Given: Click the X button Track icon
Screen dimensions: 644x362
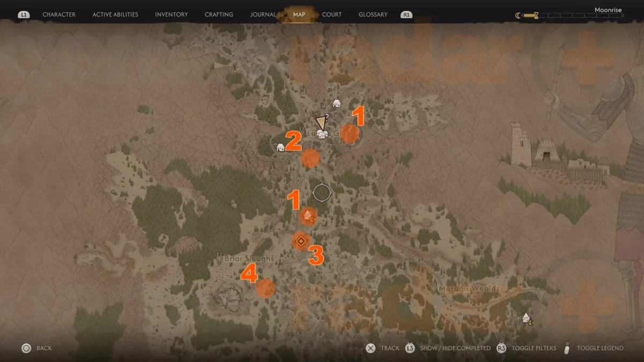Looking at the screenshot, I should pos(370,348).
